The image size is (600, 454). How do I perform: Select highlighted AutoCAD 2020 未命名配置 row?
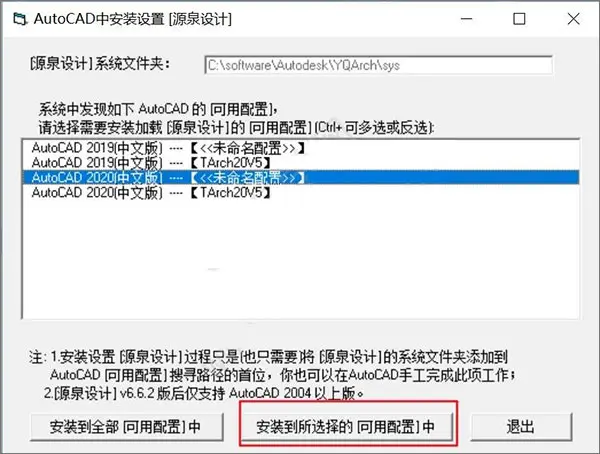point(301,178)
